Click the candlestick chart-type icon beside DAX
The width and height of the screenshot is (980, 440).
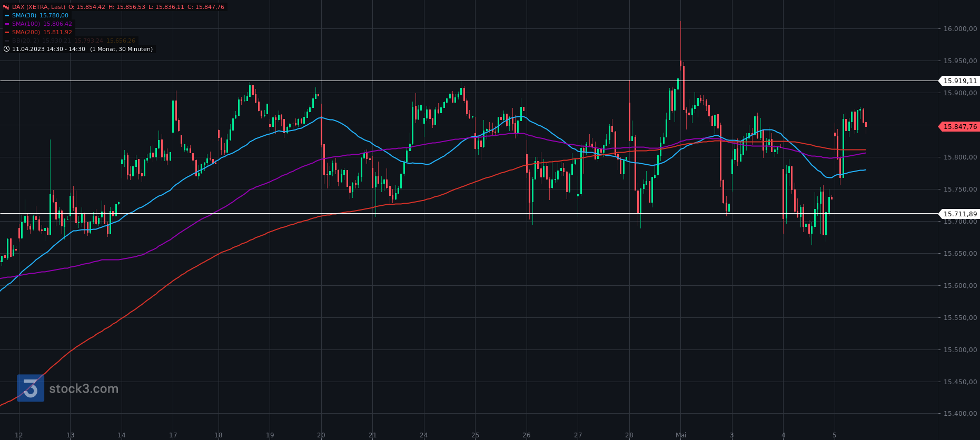pyautogui.click(x=6, y=7)
